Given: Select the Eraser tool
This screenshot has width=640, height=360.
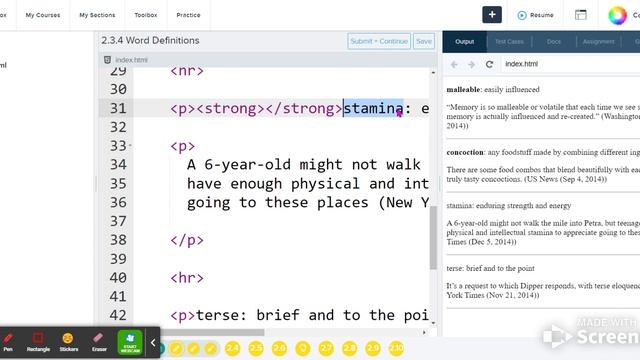Looking at the screenshot, I should 99,342.
